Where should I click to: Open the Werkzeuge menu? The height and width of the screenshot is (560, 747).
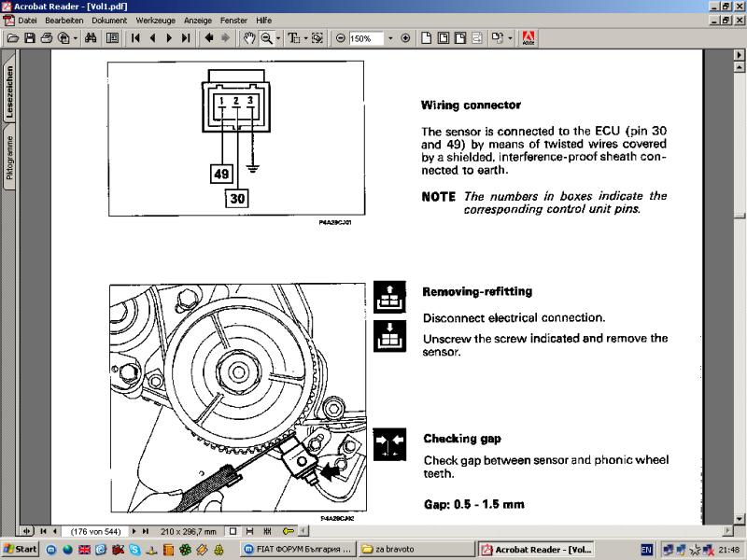pos(154,19)
